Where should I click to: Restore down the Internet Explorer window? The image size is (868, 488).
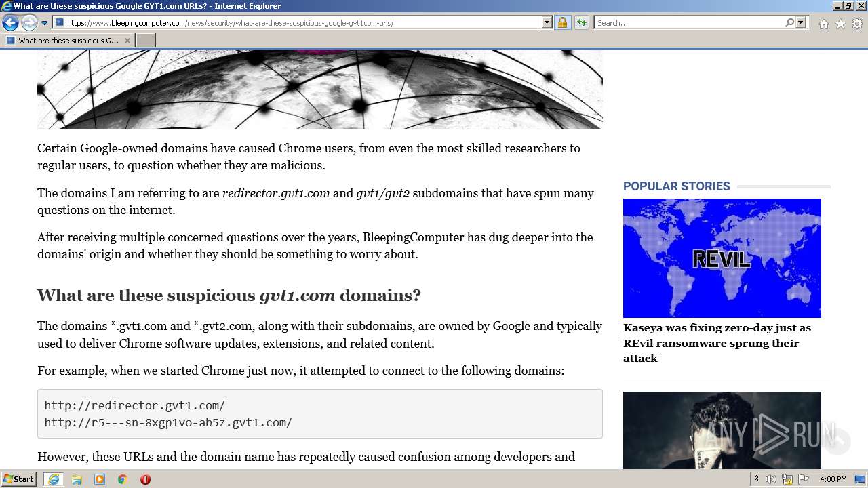(x=848, y=6)
